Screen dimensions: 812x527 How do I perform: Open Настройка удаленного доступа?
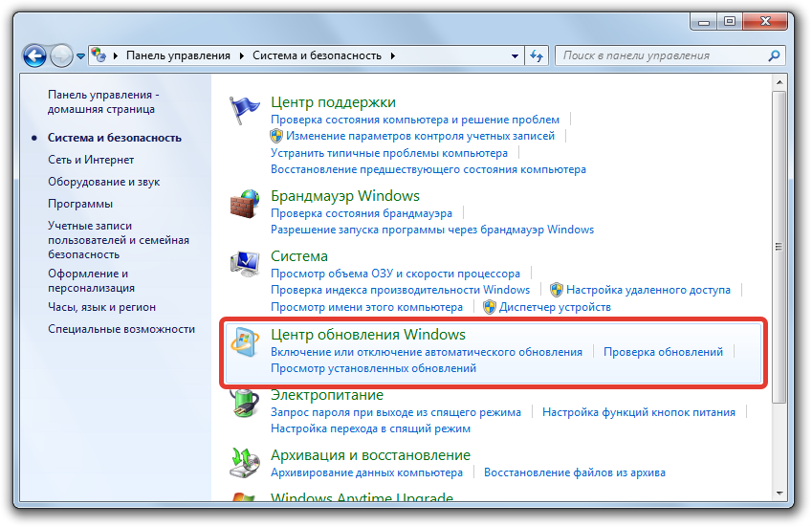pos(648,290)
